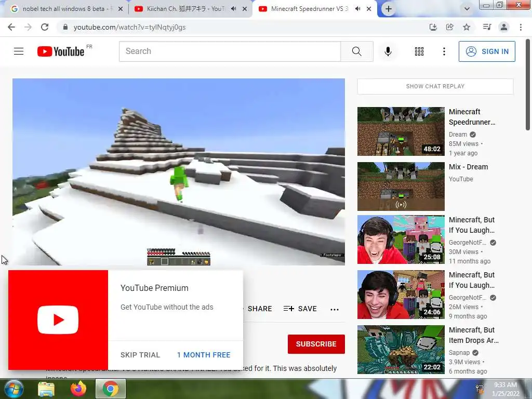
Task: Open Chrome media controls icon
Action: tap(487, 27)
